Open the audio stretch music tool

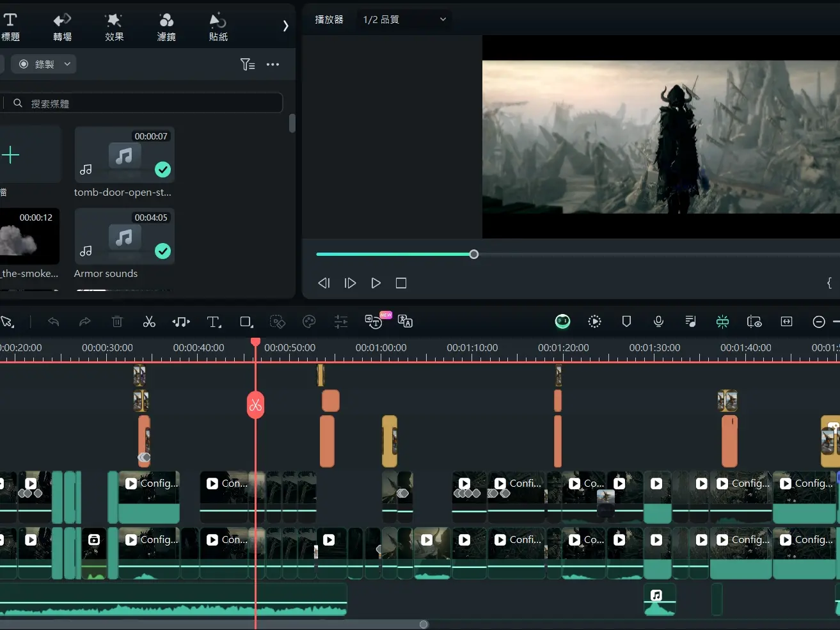181,322
